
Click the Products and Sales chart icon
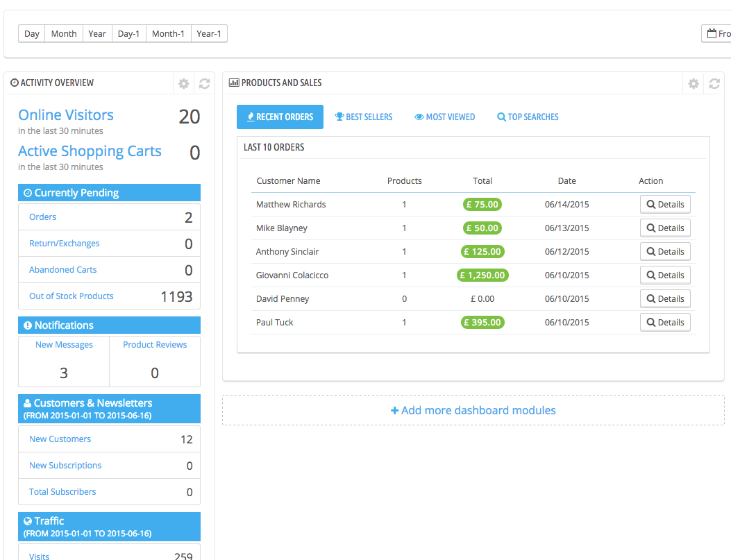coord(234,83)
